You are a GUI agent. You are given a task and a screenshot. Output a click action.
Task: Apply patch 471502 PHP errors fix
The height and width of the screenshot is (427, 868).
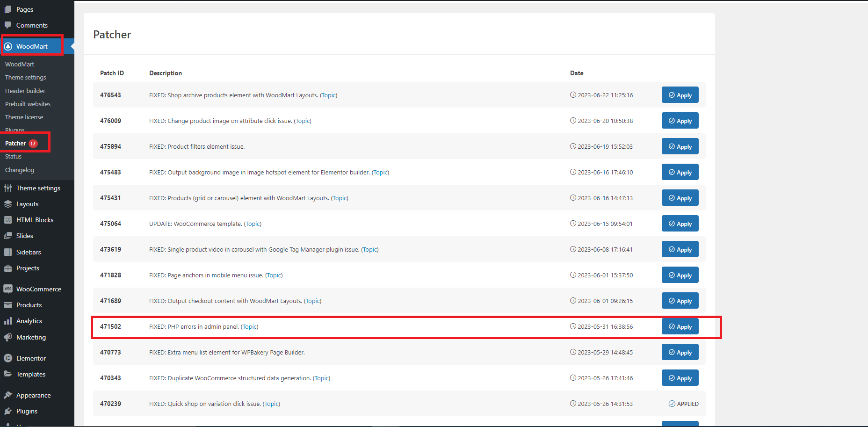pyautogui.click(x=680, y=326)
